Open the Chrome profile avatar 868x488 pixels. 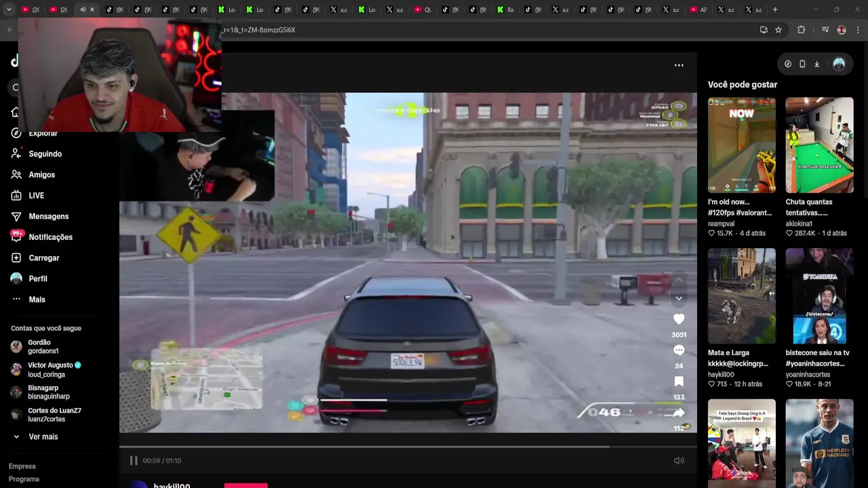842,30
